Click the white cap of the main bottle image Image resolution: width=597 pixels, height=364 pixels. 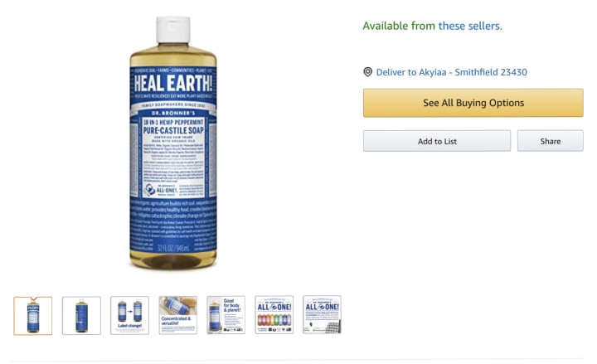173,29
